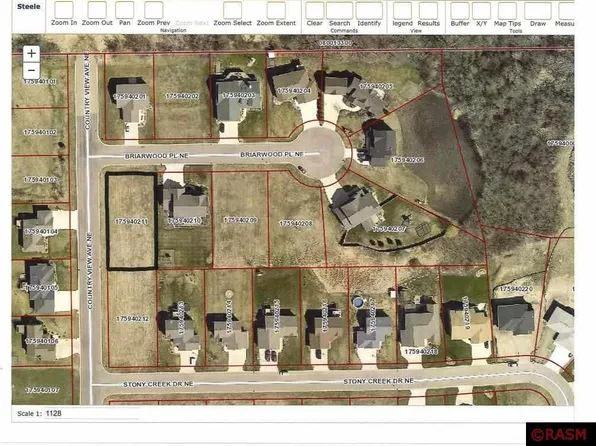596x446 pixels.
Task: Open the Search command
Action: point(339,14)
